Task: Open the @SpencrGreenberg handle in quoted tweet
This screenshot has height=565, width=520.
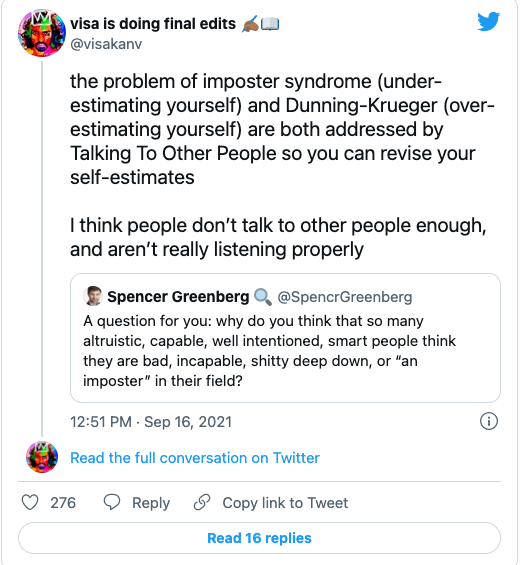Action: pyautogui.click(x=345, y=297)
